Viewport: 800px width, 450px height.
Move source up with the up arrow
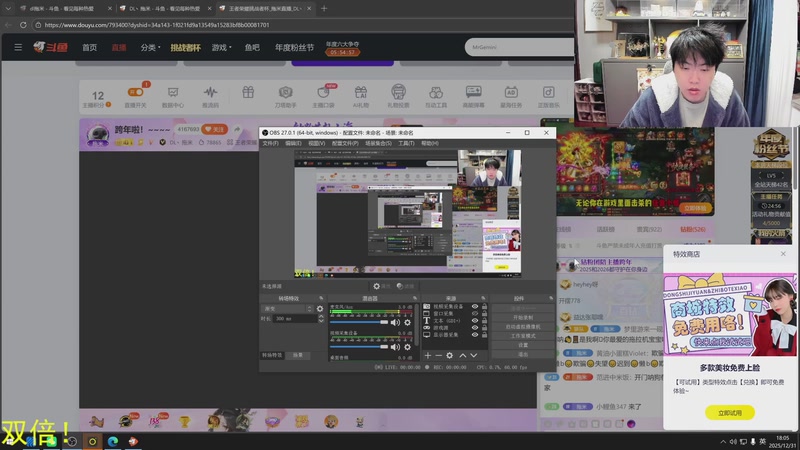coord(463,355)
